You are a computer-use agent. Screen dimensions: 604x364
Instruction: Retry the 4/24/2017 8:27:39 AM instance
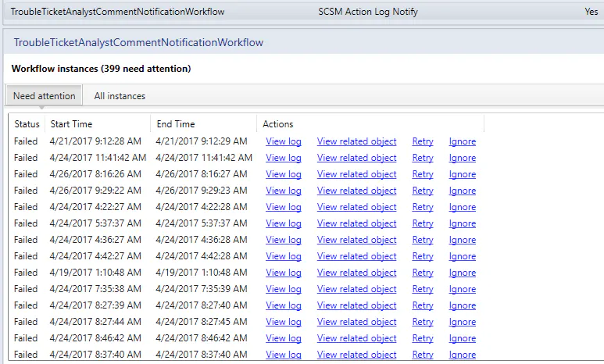tap(423, 305)
